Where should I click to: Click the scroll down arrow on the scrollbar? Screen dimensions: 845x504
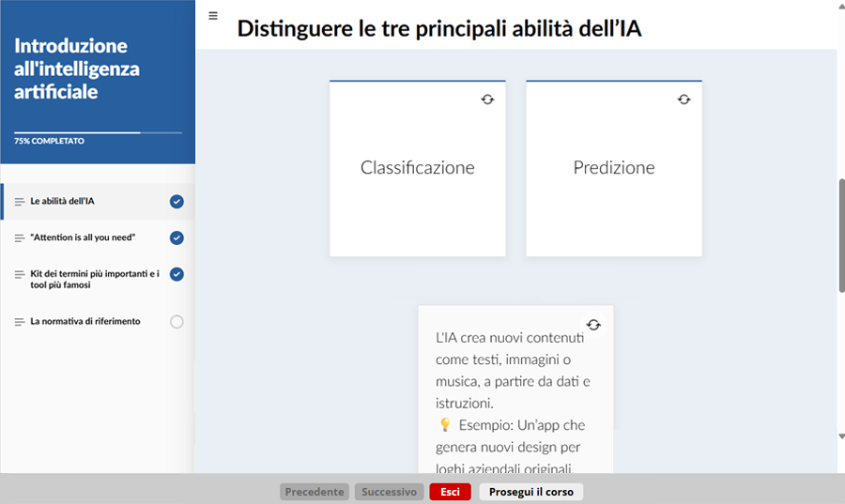(x=840, y=436)
